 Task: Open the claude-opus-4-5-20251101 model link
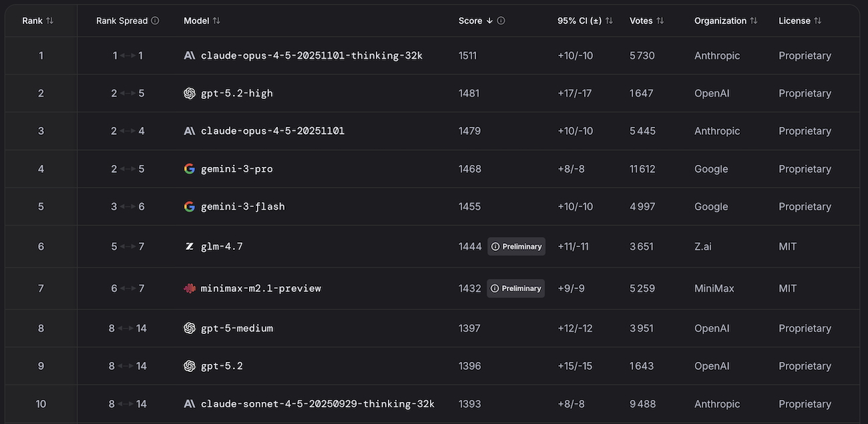(x=272, y=131)
